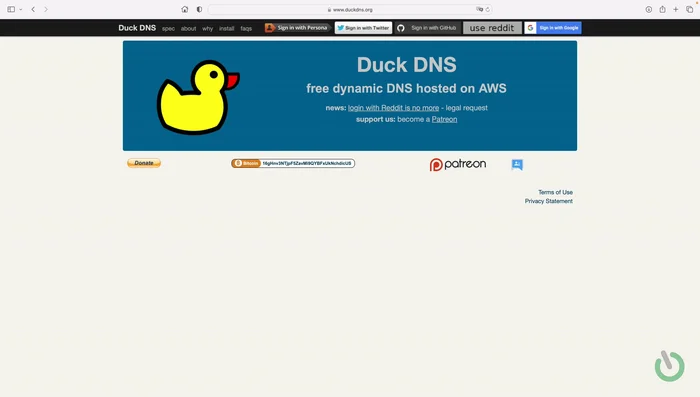
Task: Open the about menu item
Action: (188, 29)
